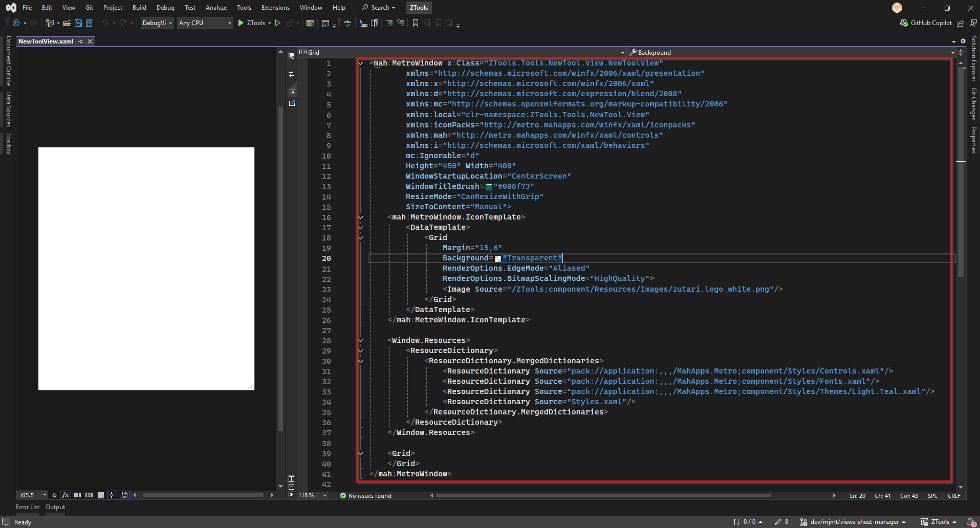Swap panes using the arrows icon

pos(291,74)
